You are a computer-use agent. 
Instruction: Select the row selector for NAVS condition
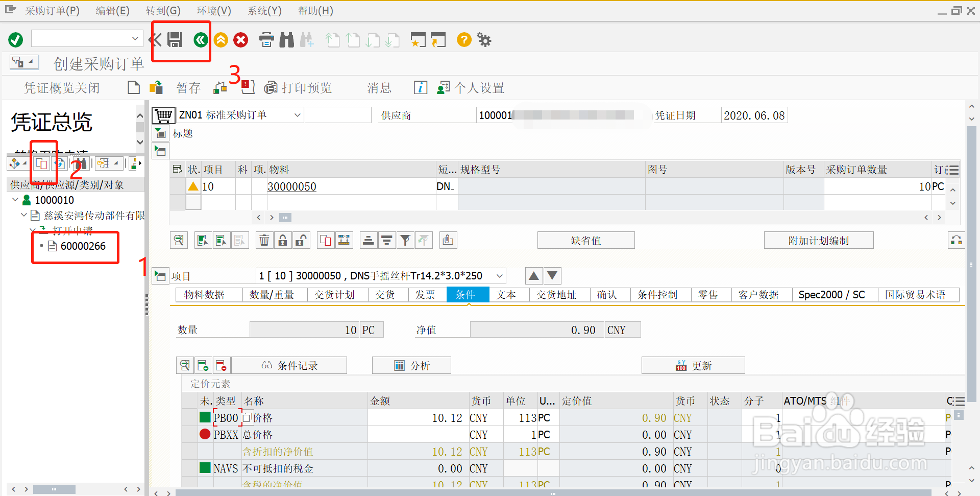pyautogui.click(x=190, y=468)
